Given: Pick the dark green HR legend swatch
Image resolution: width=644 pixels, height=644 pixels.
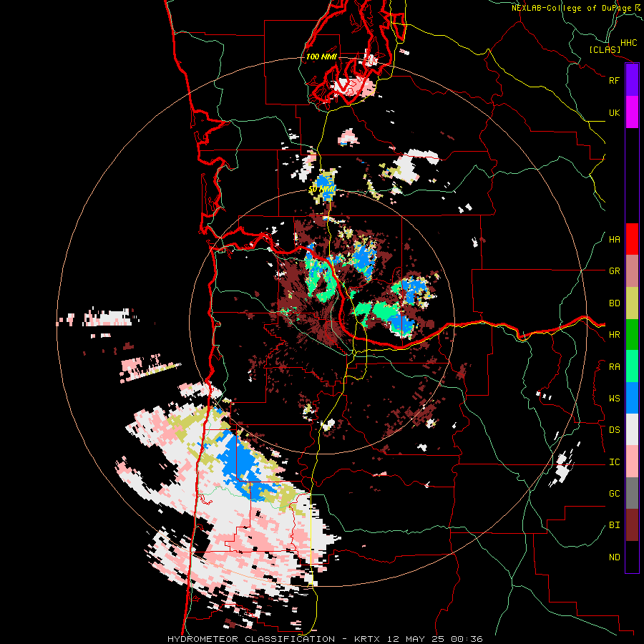Looking at the screenshot, I should pyautogui.click(x=632, y=335).
